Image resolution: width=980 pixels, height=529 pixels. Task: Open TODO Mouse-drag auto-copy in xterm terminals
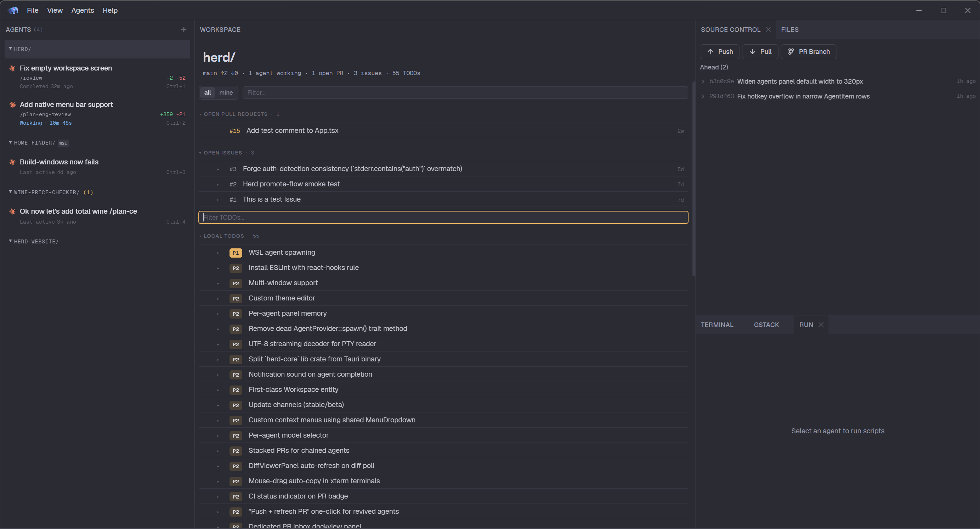pyautogui.click(x=443, y=481)
